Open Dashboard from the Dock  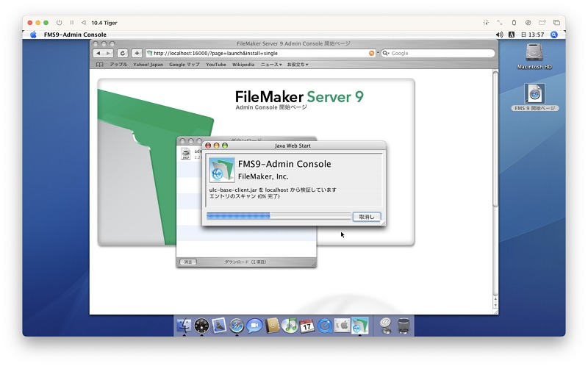pyautogui.click(x=201, y=326)
